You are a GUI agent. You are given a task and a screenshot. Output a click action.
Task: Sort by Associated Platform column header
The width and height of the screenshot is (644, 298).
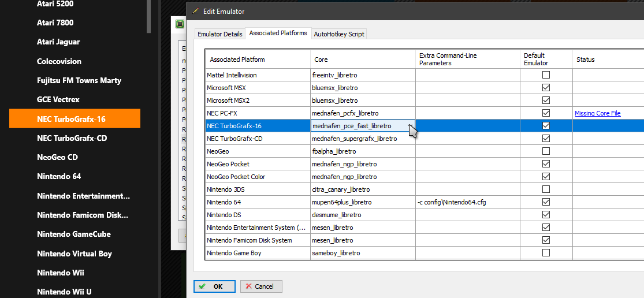258,59
